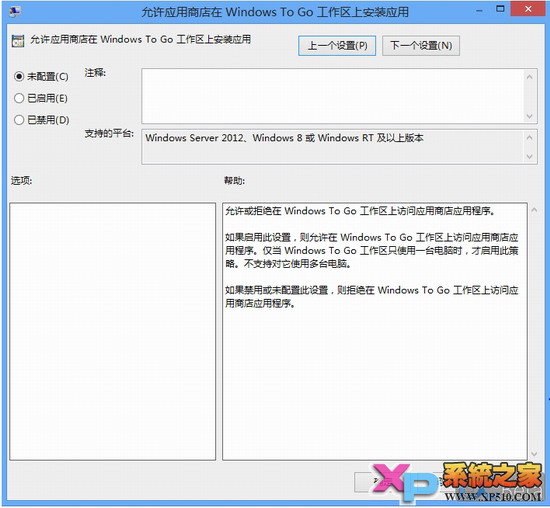Screen dimensions: 550x508
Task: Minimize the policy settings window
Action: point(479,11)
